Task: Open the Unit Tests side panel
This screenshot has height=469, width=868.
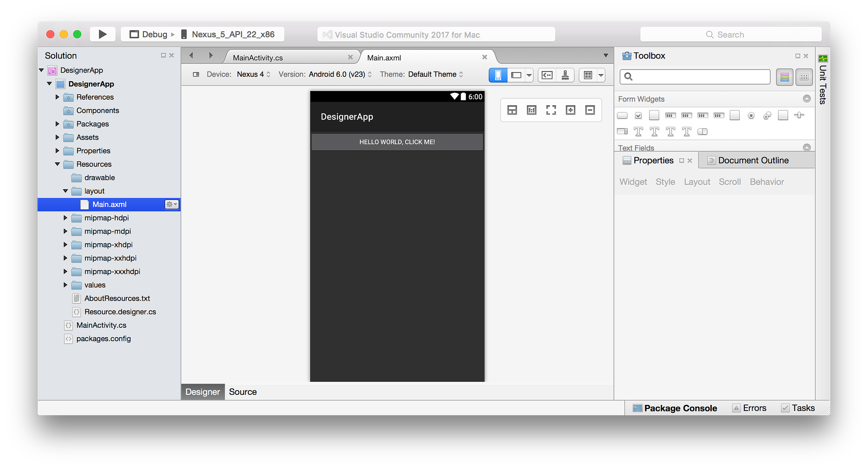Action: point(823,80)
